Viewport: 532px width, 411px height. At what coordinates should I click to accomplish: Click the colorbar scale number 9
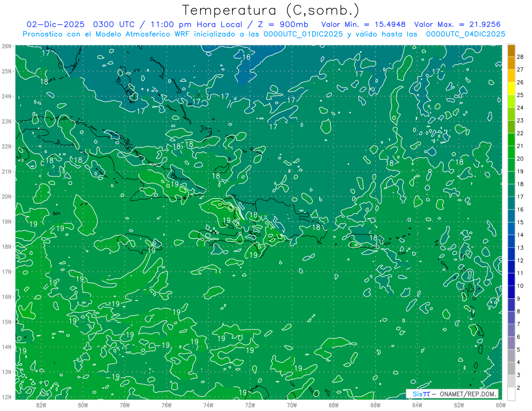tap(519, 298)
